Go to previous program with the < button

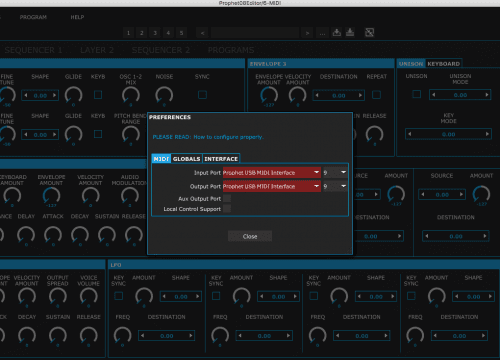coord(202,33)
